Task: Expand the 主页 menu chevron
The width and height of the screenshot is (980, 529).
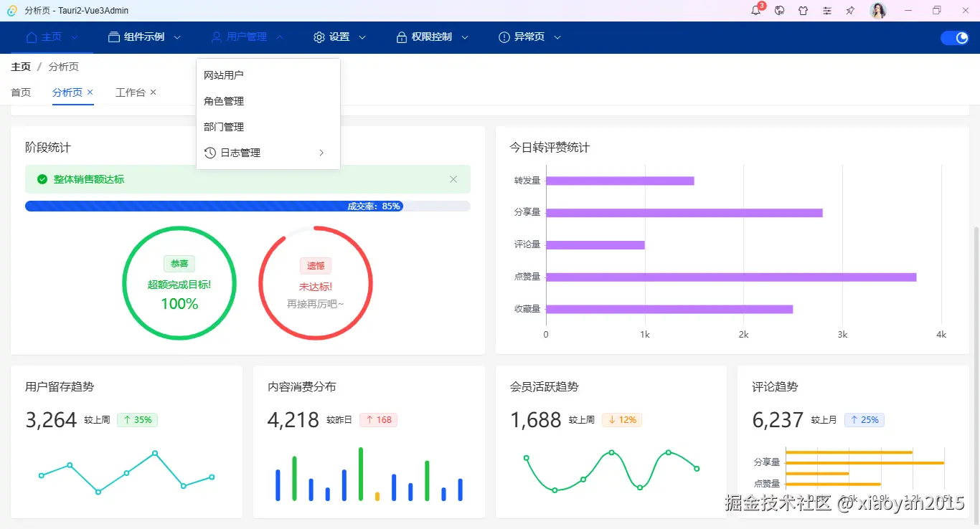Action: tap(75, 37)
